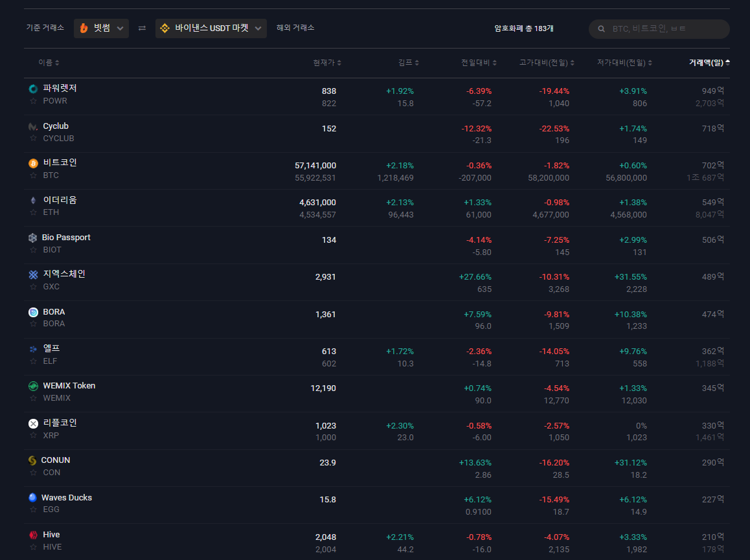Image resolution: width=750 pixels, height=560 pixels.
Task: Sort by 전일대비 column header
Action: (479, 63)
